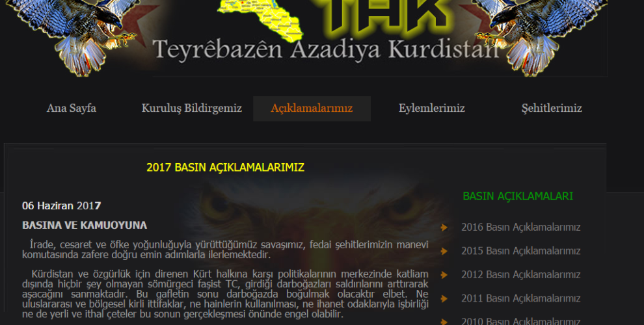644x325 pixels.
Task: Click the right eagle banner image
Action: (540, 38)
